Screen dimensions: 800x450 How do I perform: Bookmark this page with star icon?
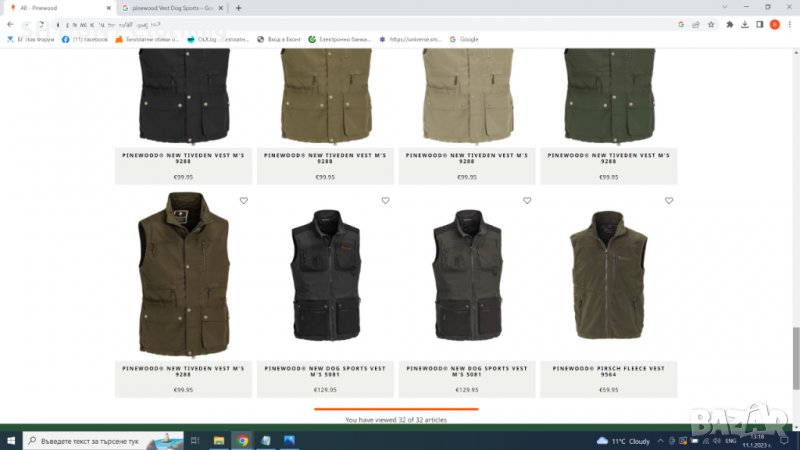[x=711, y=24]
